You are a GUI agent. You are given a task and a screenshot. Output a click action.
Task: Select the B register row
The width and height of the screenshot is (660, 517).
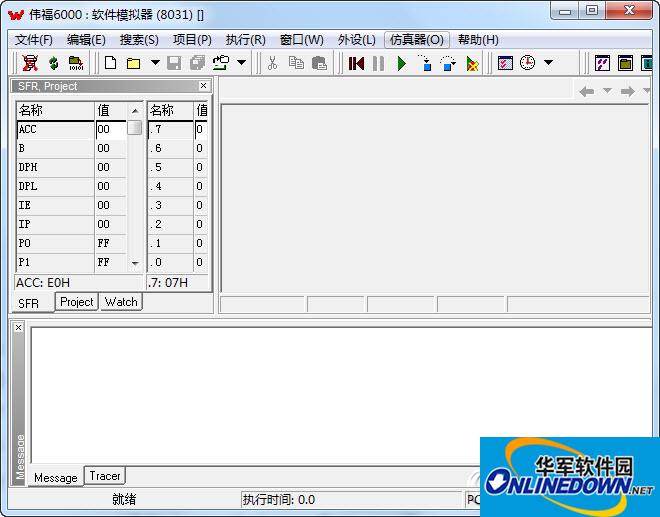pos(72,148)
